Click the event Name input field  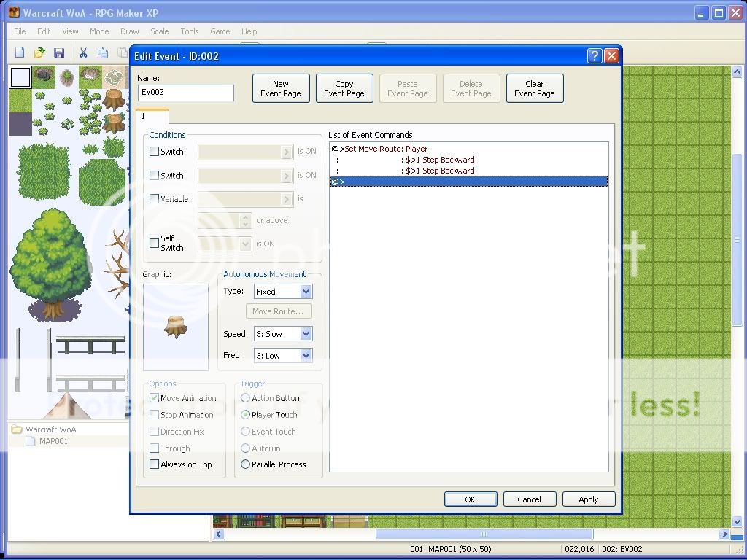[185, 93]
